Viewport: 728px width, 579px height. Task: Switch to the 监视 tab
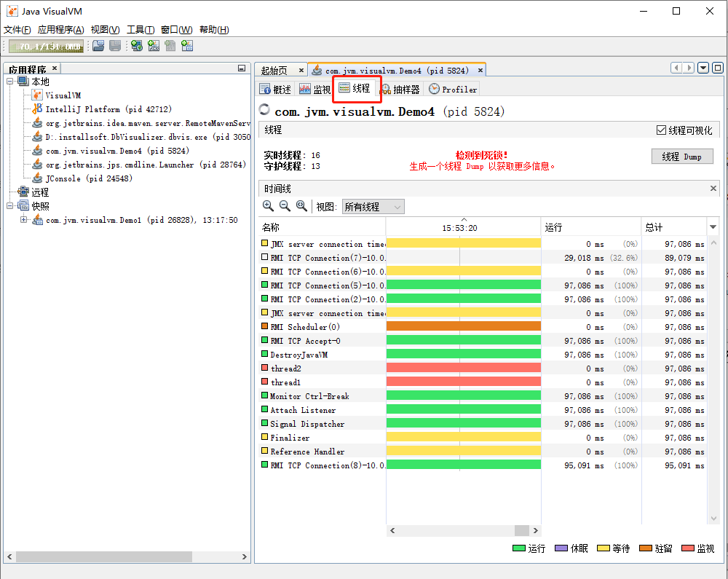point(314,89)
